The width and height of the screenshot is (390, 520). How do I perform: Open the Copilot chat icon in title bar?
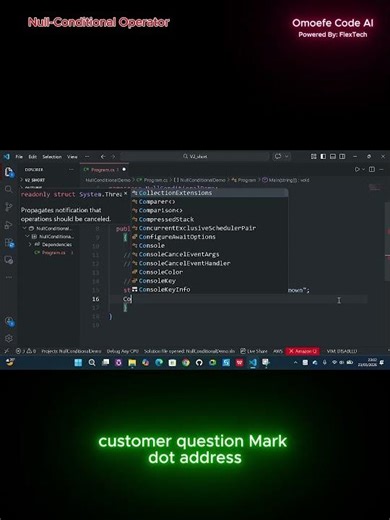278,156
